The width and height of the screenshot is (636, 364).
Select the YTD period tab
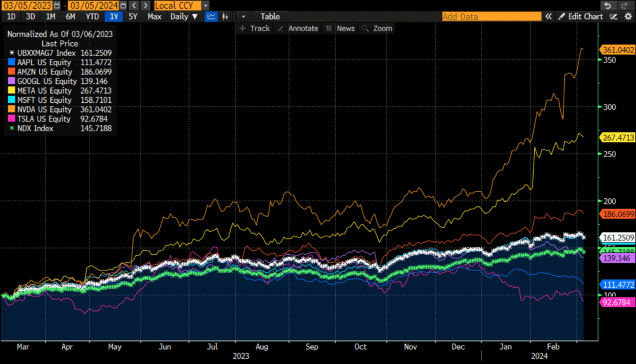click(x=91, y=16)
